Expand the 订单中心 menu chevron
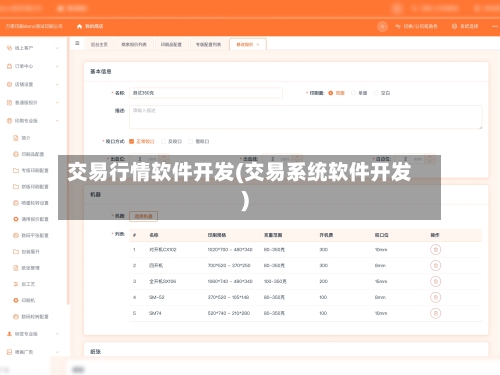The width and height of the screenshot is (500, 375). (x=57, y=66)
